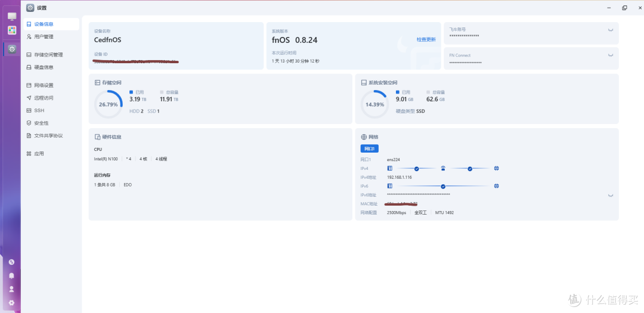Click the IPv6 connection checkmark

coord(443,186)
